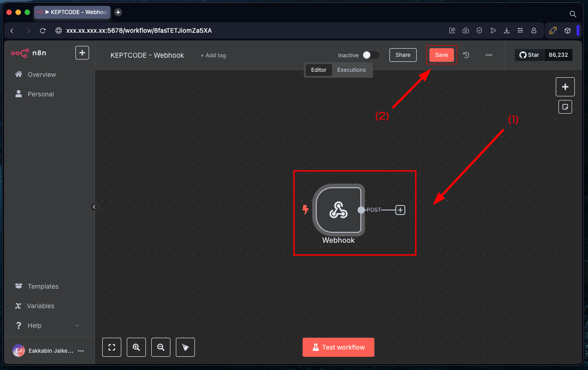Click the Test workflow button
Viewport: 588px width, 370px height.
pyautogui.click(x=339, y=347)
